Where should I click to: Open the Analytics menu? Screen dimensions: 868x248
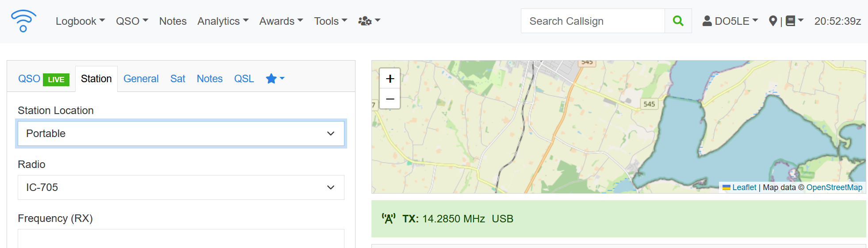click(223, 21)
